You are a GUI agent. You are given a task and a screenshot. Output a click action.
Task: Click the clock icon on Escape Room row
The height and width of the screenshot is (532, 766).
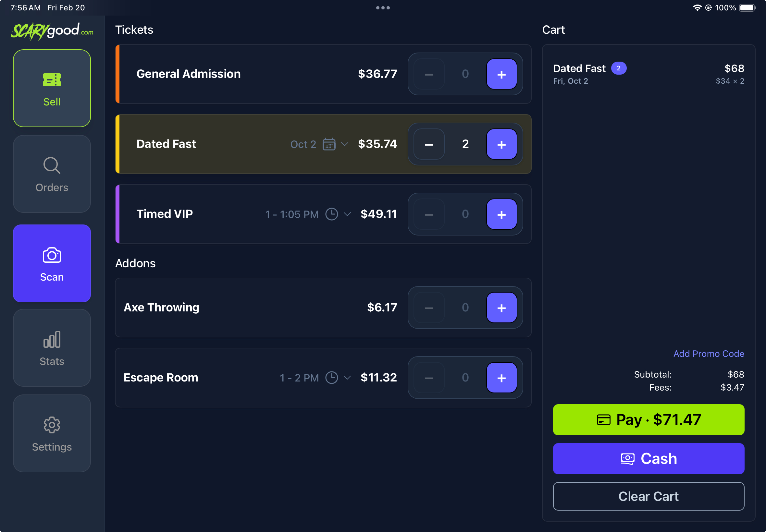point(332,378)
